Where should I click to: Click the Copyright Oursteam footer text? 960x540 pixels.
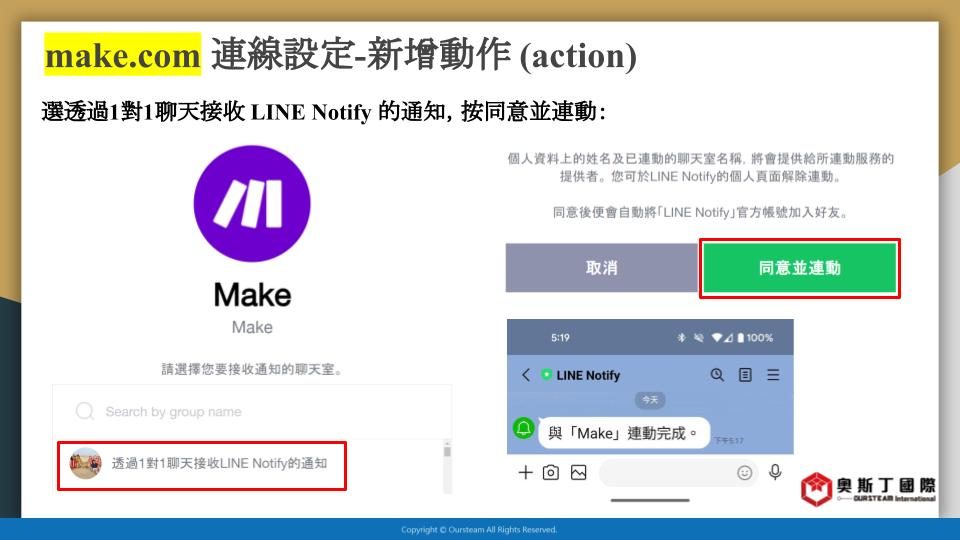click(479, 530)
